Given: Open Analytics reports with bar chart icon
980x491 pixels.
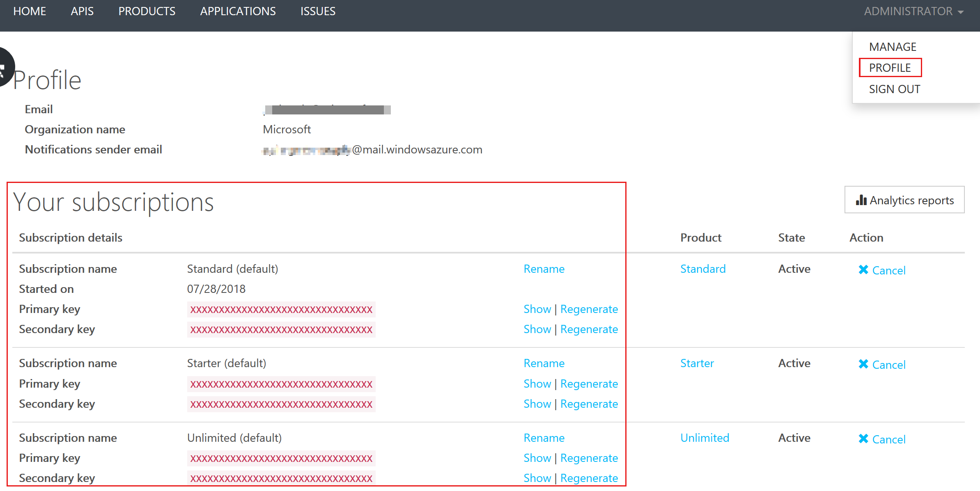Looking at the screenshot, I should [x=904, y=200].
